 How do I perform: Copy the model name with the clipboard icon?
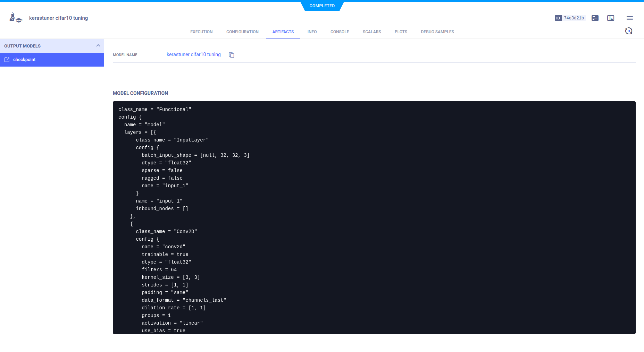(232, 55)
